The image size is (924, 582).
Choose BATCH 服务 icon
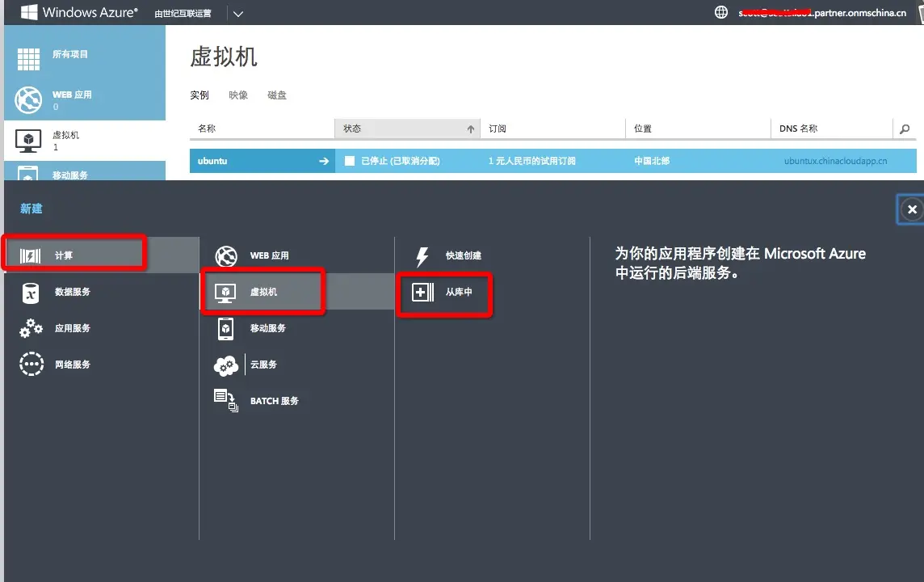click(225, 401)
